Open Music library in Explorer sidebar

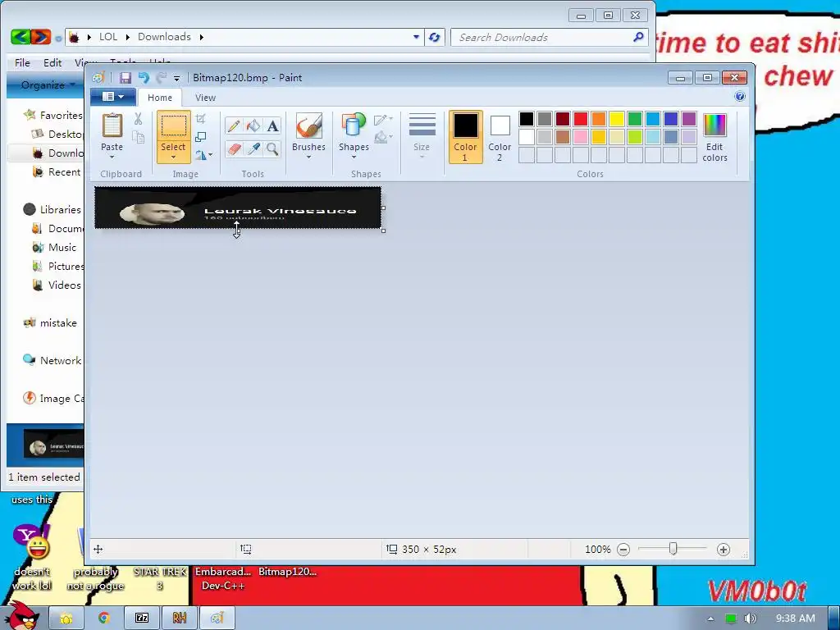(62, 248)
